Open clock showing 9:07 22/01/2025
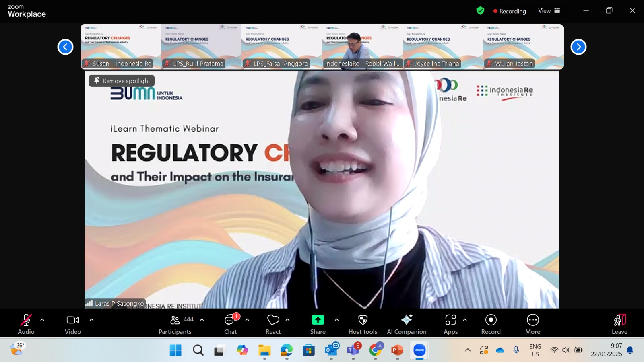Screen dimensions: 644x362 tap(607, 350)
